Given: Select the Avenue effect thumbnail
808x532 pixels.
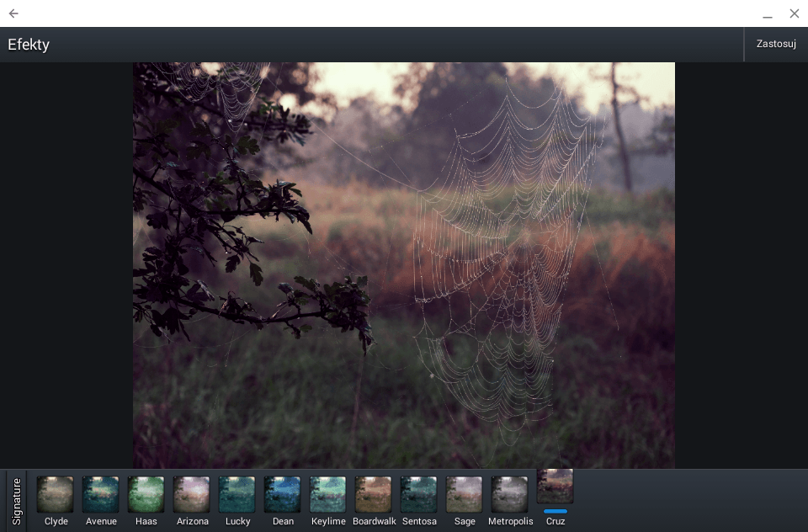Looking at the screenshot, I should point(100,494).
